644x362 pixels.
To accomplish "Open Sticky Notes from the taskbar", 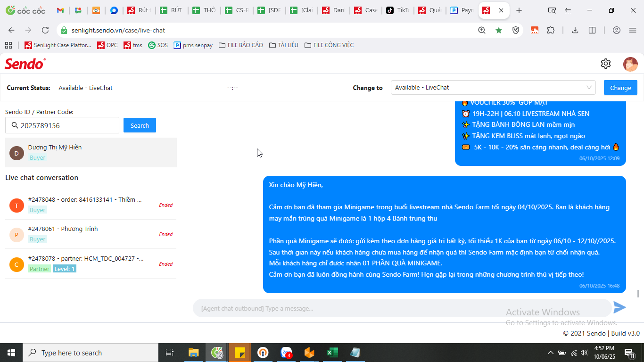I will point(240,353).
